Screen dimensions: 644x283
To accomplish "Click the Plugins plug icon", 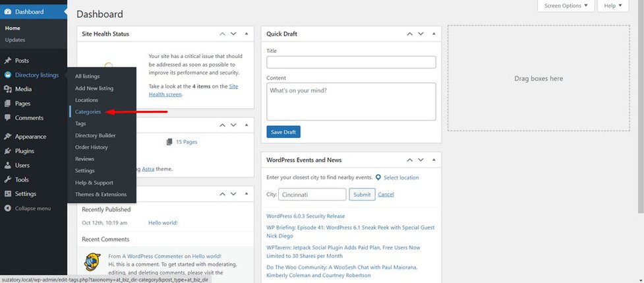I will (7, 151).
